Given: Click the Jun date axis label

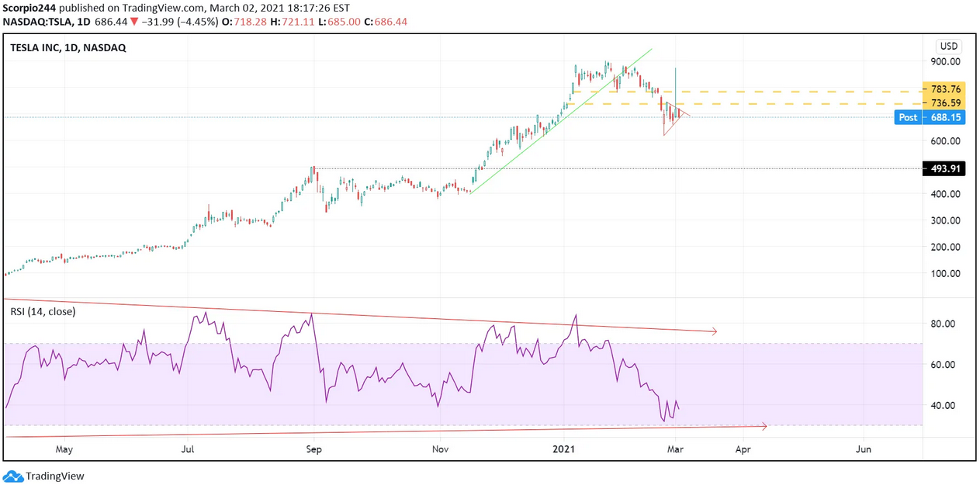Looking at the screenshot, I should pyautogui.click(x=863, y=449).
